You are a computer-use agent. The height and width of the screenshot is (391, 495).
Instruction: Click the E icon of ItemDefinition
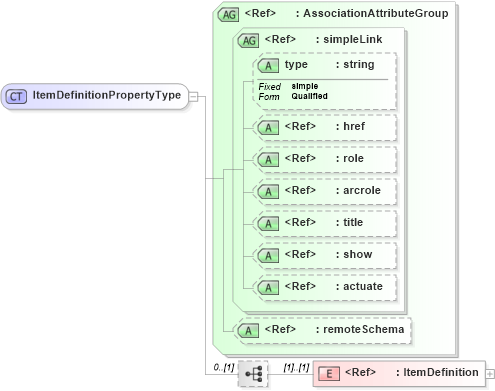(x=329, y=373)
